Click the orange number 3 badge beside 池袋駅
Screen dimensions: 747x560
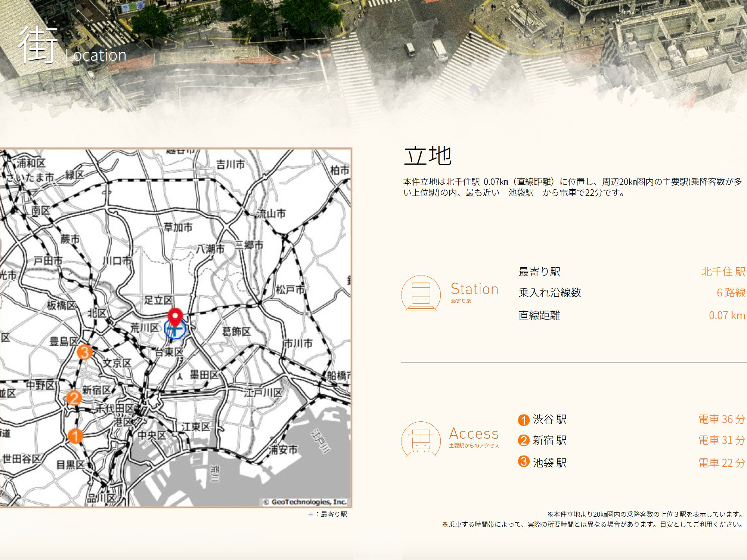(x=524, y=462)
